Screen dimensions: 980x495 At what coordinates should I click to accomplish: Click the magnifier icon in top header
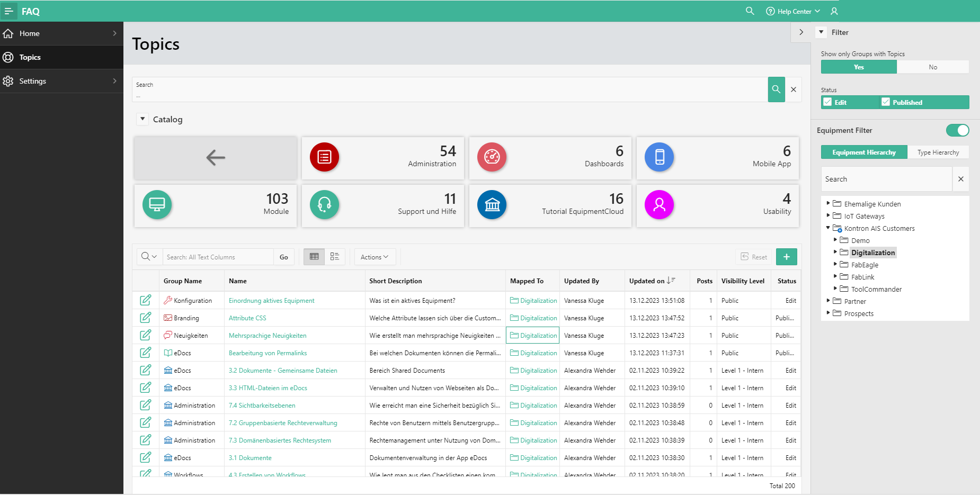coord(750,11)
